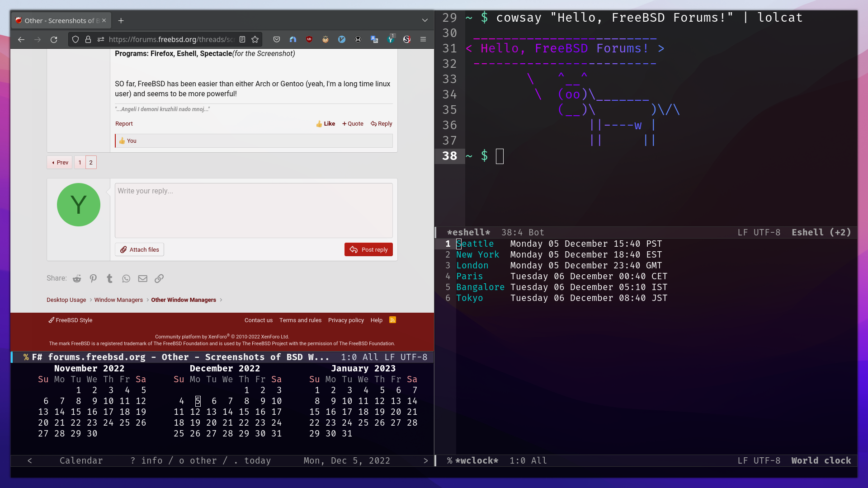Bookmark this page with star icon
The image size is (868, 488).
(255, 39)
